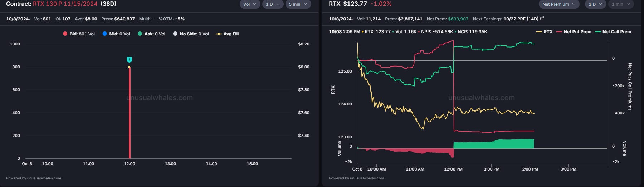This screenshot has width=644, height=187.
Task: Click the green call volume area
Action: [x=493, y=144]
